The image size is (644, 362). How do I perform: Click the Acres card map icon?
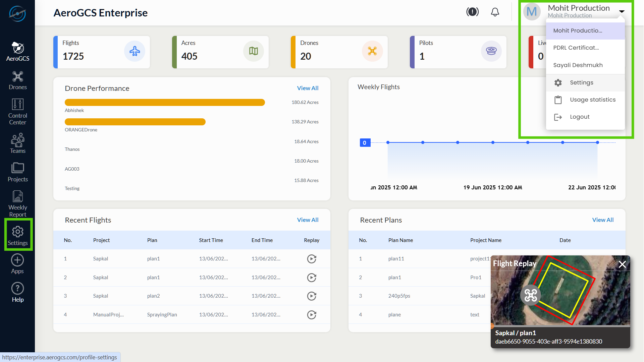tap(254, 51)
